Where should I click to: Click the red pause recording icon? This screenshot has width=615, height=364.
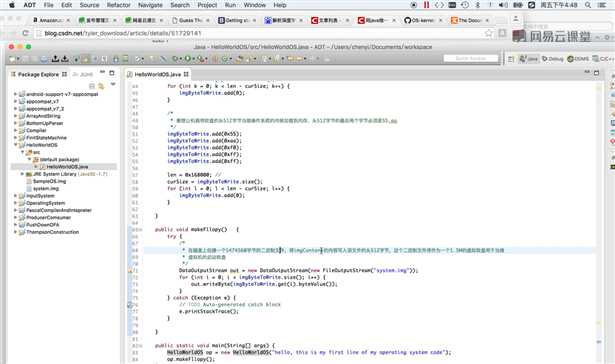pos(426,5)
